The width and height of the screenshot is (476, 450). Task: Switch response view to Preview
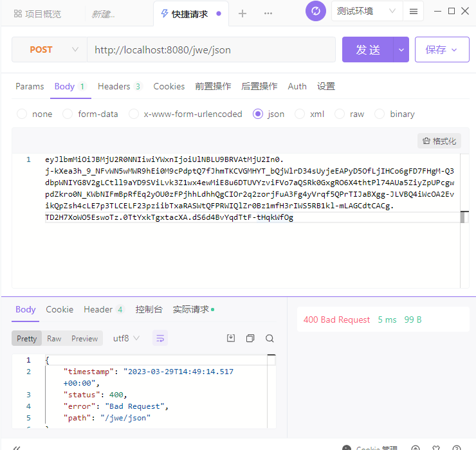(84, 338)
